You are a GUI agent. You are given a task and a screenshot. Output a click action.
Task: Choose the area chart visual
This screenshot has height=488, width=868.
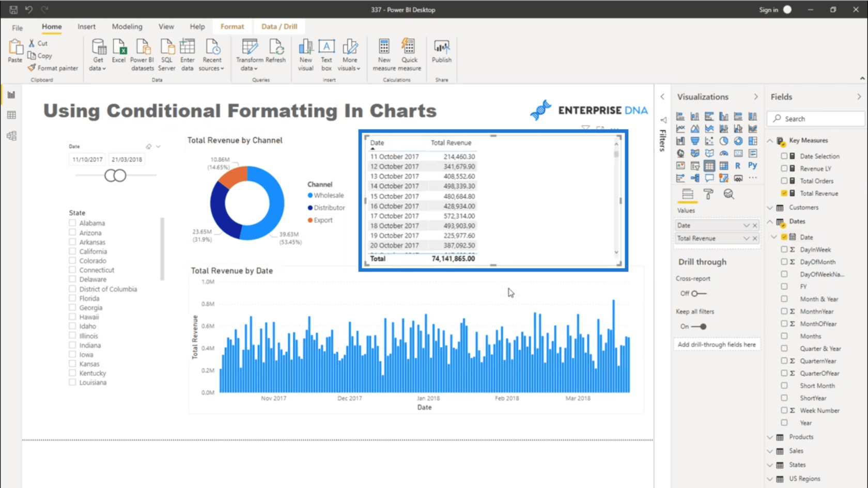click(695, 129)
